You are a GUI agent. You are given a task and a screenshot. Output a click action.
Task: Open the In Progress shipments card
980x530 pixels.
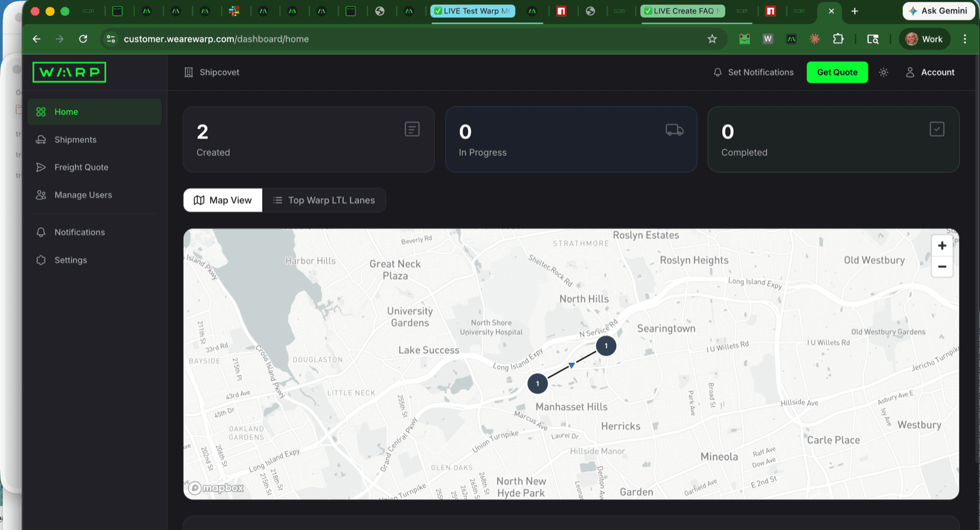571,140
